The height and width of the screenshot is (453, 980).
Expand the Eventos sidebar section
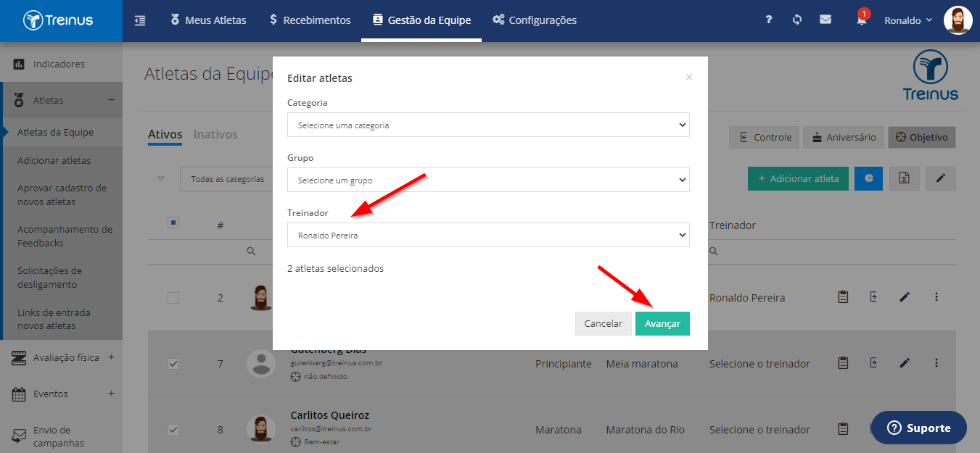pyautogui.click(x=111, y=394)
